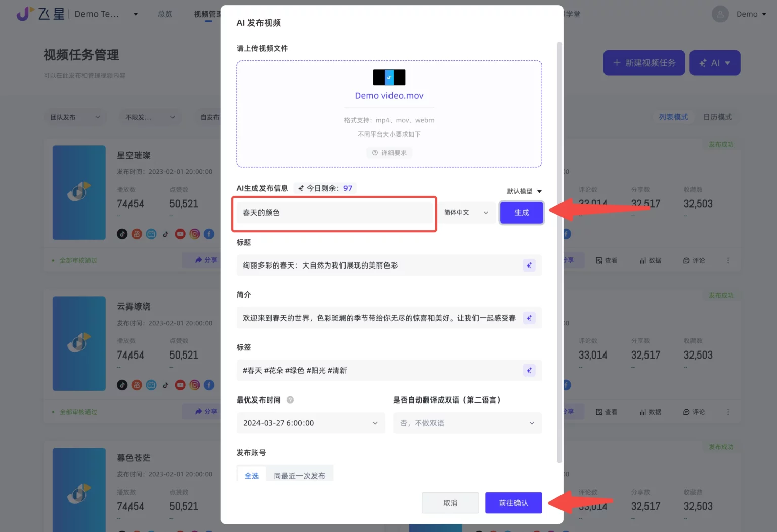Click the 春天的颜色 prompt input field

click(x=334, y=213)
